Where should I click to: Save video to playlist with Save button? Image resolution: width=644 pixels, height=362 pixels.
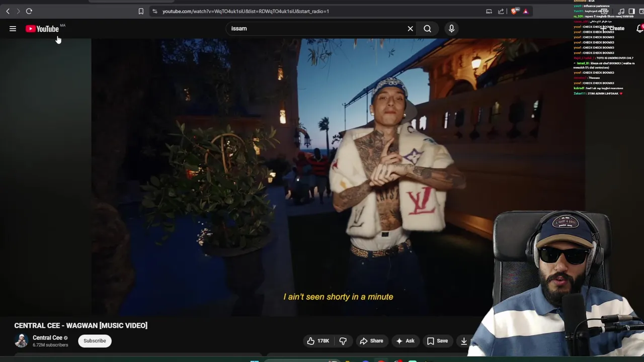coord(437,341)
